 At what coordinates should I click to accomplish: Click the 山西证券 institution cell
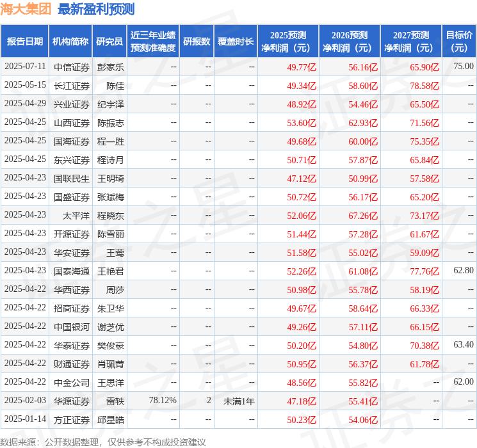click(72, 123)
